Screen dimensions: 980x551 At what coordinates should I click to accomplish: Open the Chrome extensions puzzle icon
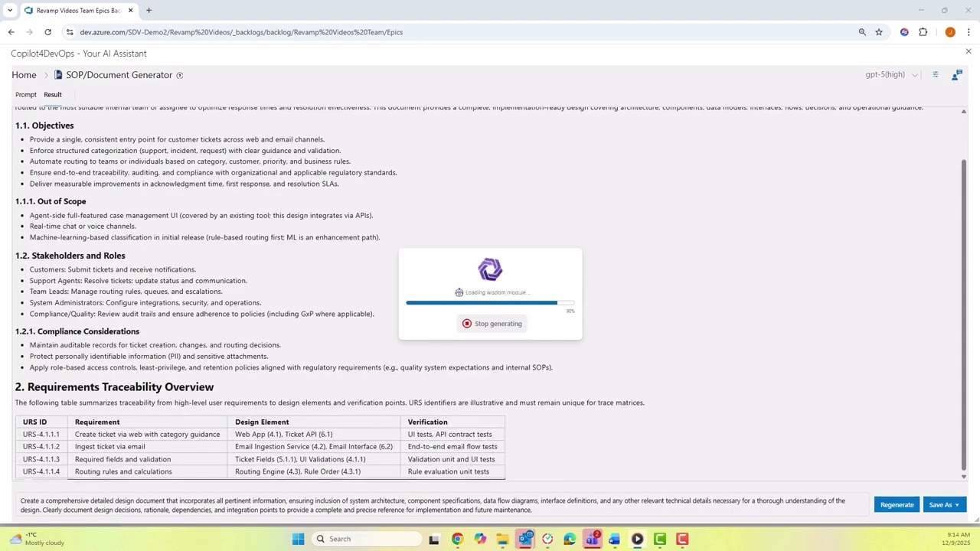click(923, 32)
